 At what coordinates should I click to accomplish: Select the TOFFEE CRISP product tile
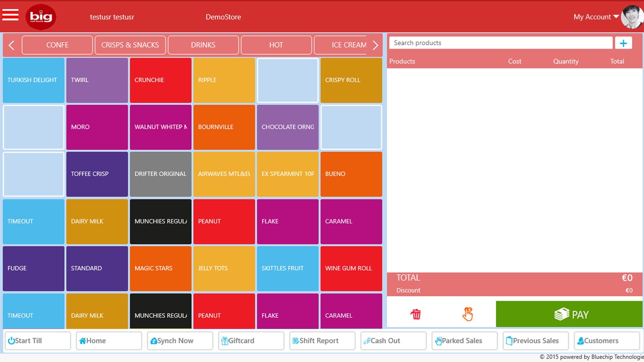[x=97, y=174]
